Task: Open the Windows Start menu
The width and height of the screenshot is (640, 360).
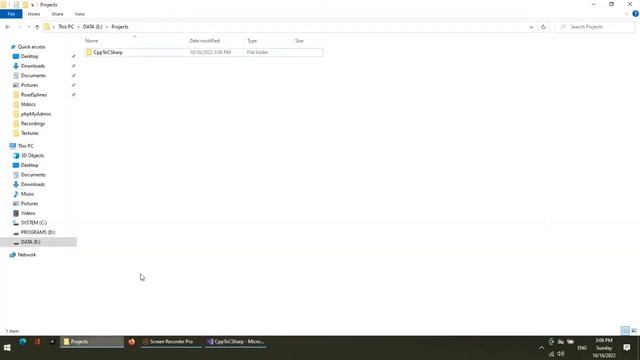Action: click(7, 348)
